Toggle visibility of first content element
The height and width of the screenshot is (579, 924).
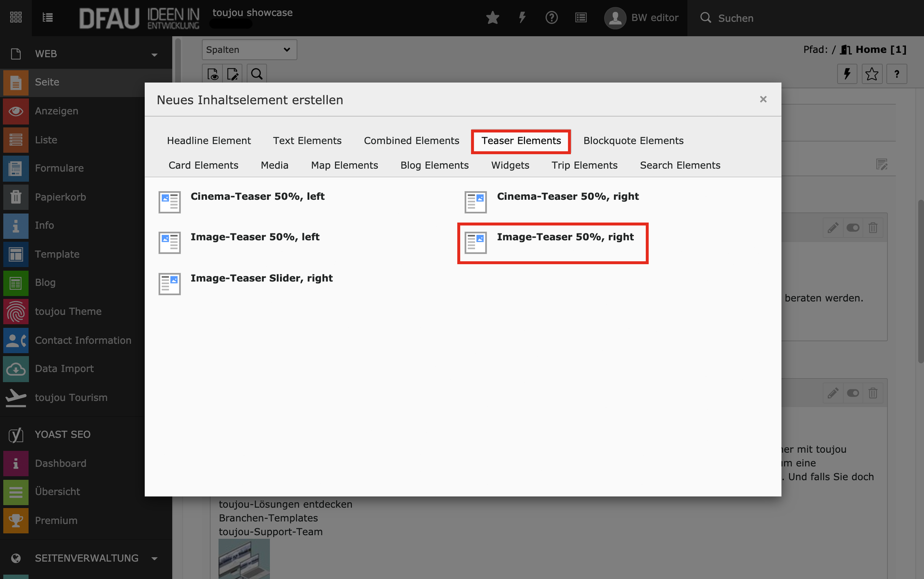click(853, 228)
